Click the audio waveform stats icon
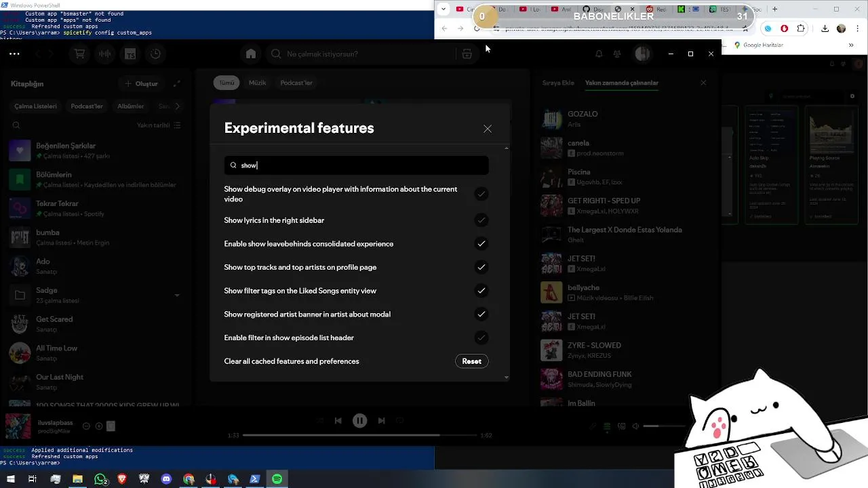 [x=105, y=54]
